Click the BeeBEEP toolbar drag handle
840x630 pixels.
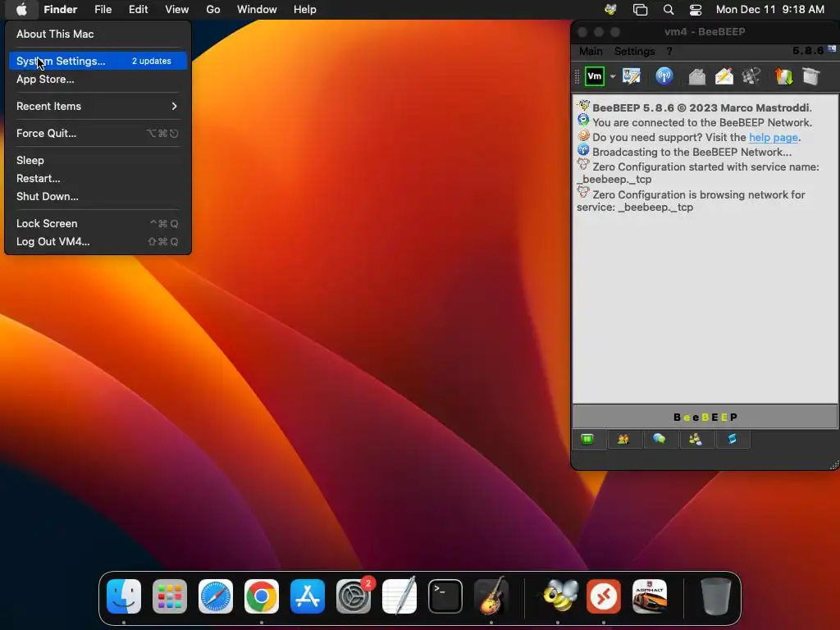tap(577, 76)
